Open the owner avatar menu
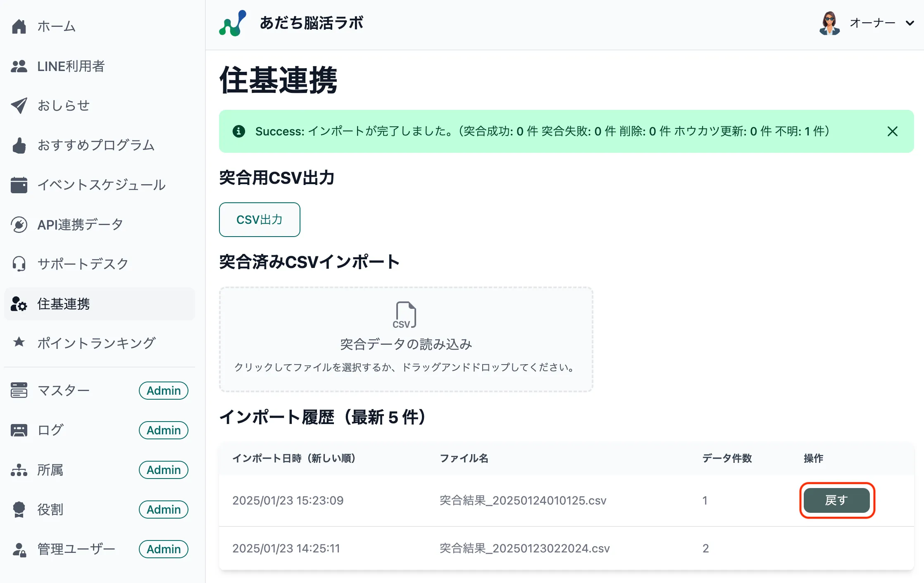Image resolution: width=924 pixels, height=583 pixels. click(x=829, y=23)
